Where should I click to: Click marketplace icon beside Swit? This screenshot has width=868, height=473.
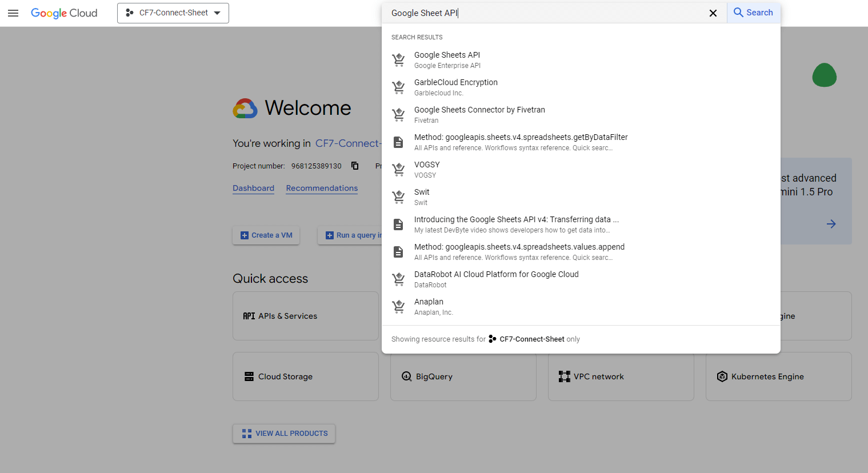pos(399,197)
